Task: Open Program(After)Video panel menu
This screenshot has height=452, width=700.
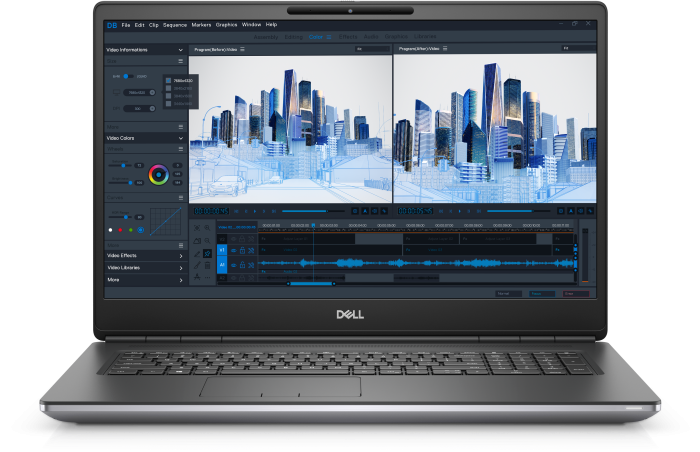Action: pos(445,49)
